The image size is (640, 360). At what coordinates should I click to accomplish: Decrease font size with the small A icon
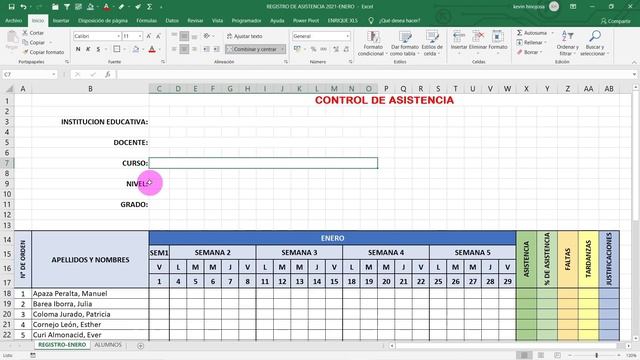tap(158, 36)
